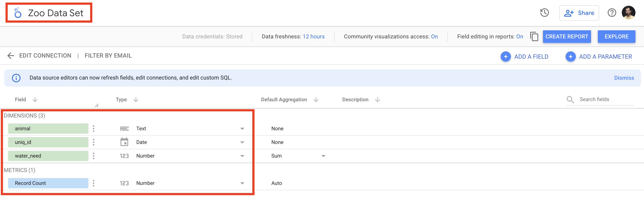
Task: Open three-dot menu for uniq_id field
Action: coord(94,142)
